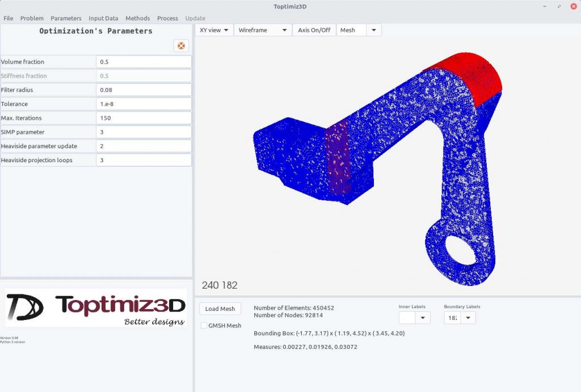Click the 'Number of Elements: 450452' text
The height and width of the screenshot is (392, 581).
(x=294, y=308)
